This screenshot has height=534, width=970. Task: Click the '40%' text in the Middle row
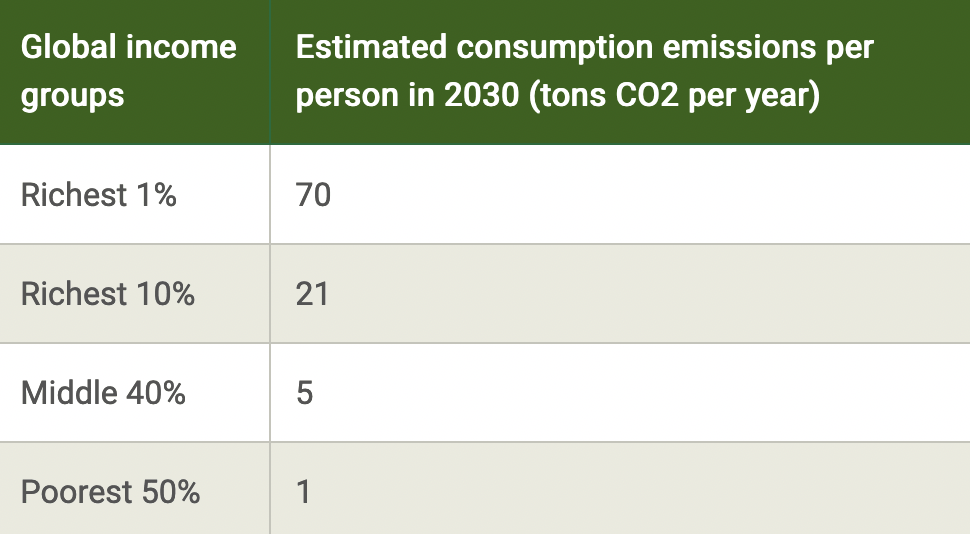click(156, 393)
